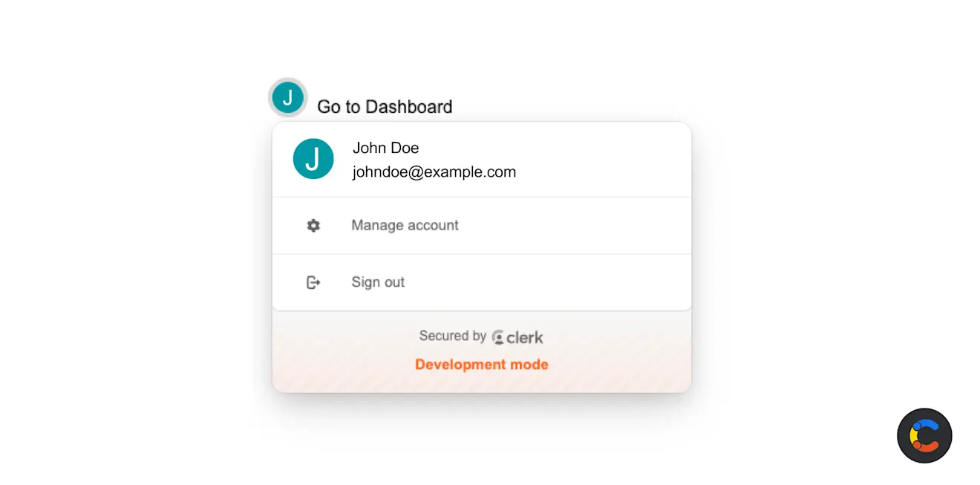Screen dimensions: 980x485
Task: Select the Manage account menu label
Action: click(x=405, y=225)
